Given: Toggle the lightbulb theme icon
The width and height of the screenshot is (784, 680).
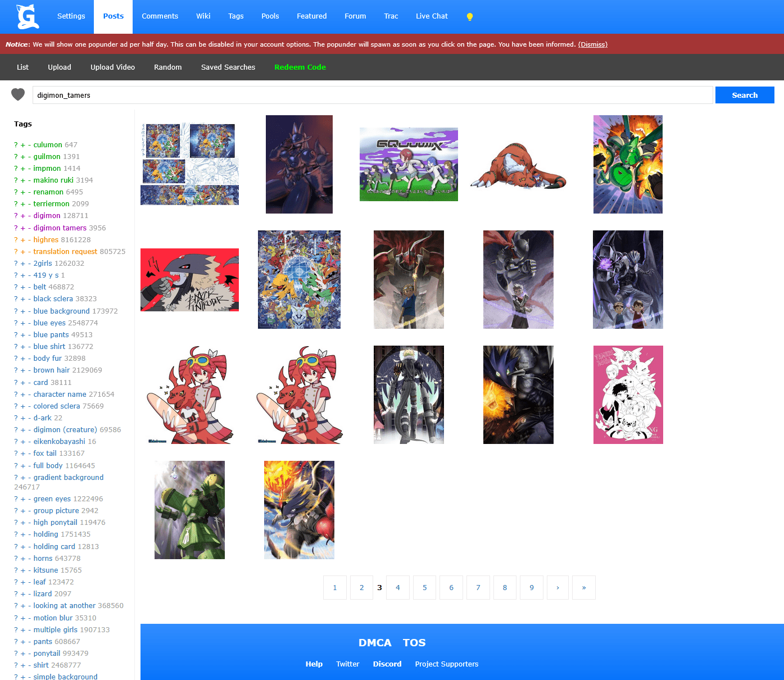Looking at the screenshot, I should coord(470,17).
